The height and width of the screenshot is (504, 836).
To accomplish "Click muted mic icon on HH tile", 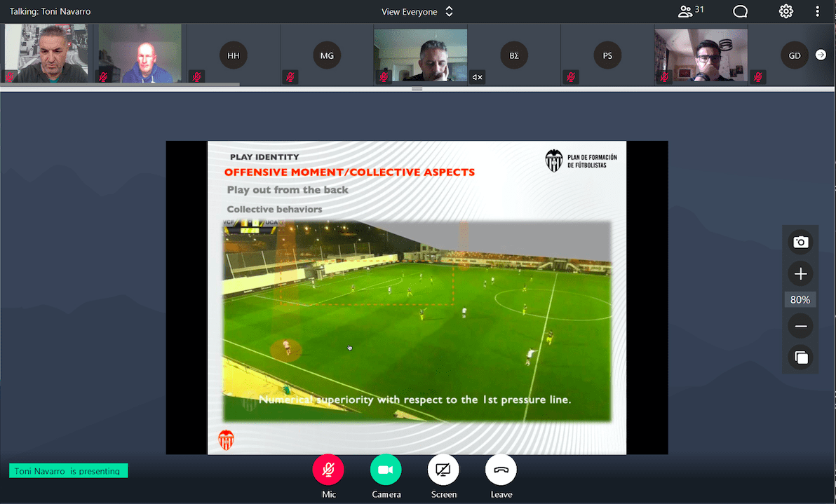I will [197, 77].
